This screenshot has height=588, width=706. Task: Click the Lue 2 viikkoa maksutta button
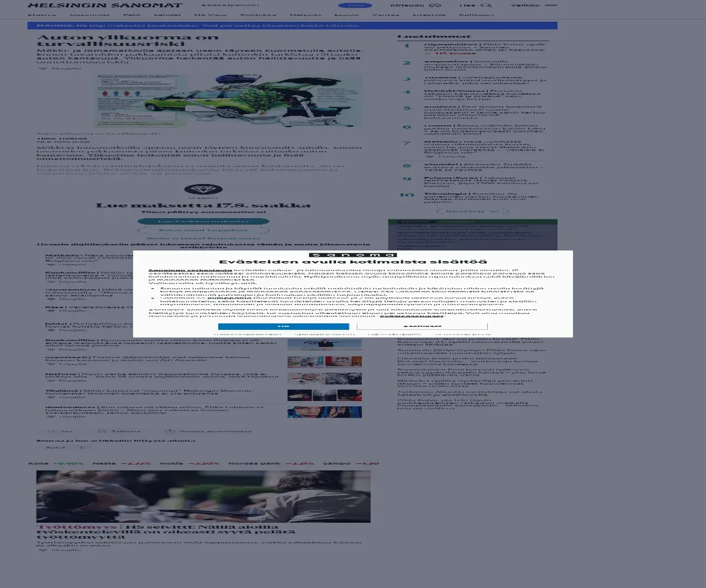(204, 222)
